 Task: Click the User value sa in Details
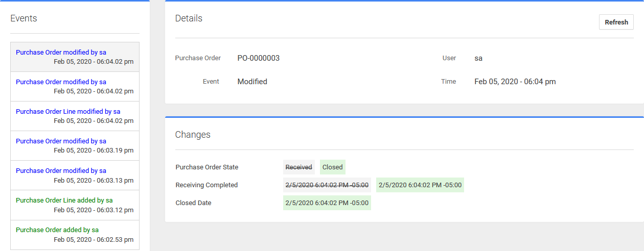click(478, 58)
